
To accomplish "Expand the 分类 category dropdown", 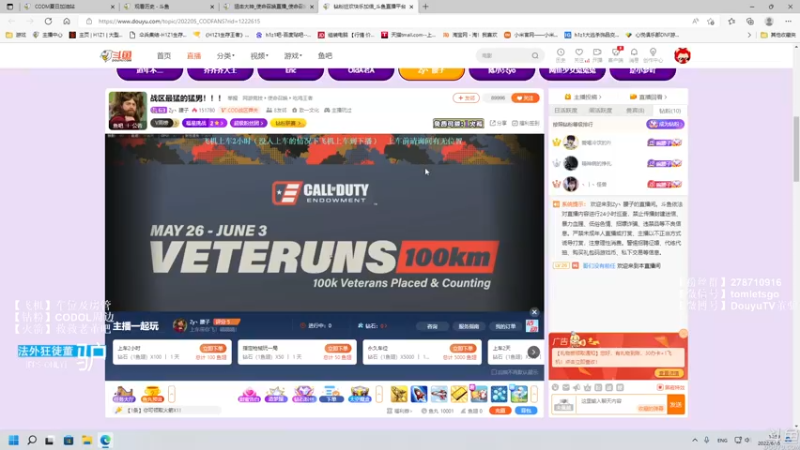I will (226, 56).
